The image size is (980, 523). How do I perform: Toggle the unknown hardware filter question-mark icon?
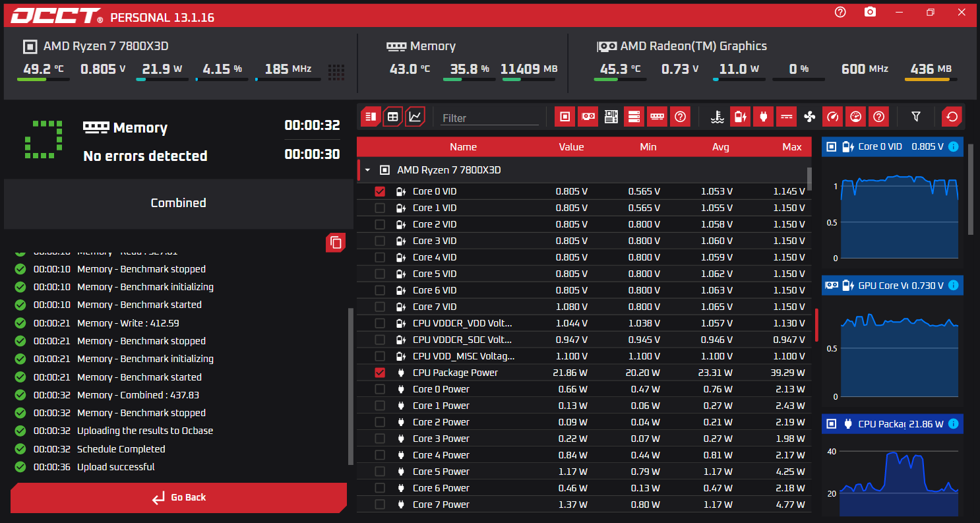[x=680, y=117]
